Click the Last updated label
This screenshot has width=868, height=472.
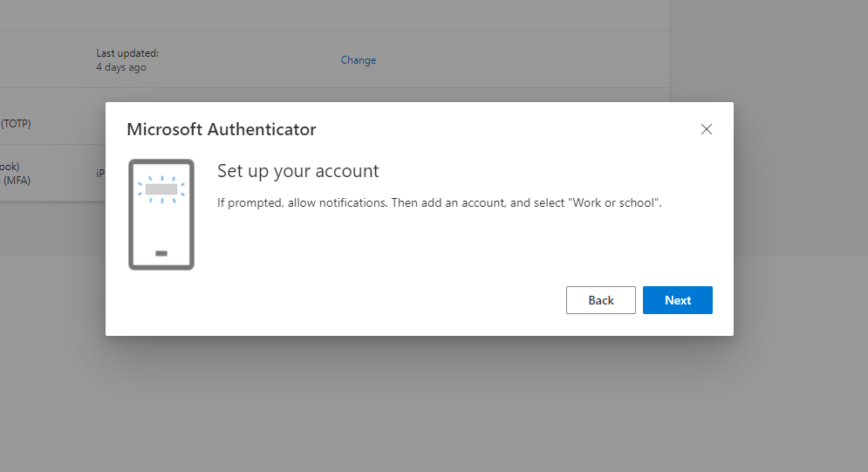click(127, 53)
